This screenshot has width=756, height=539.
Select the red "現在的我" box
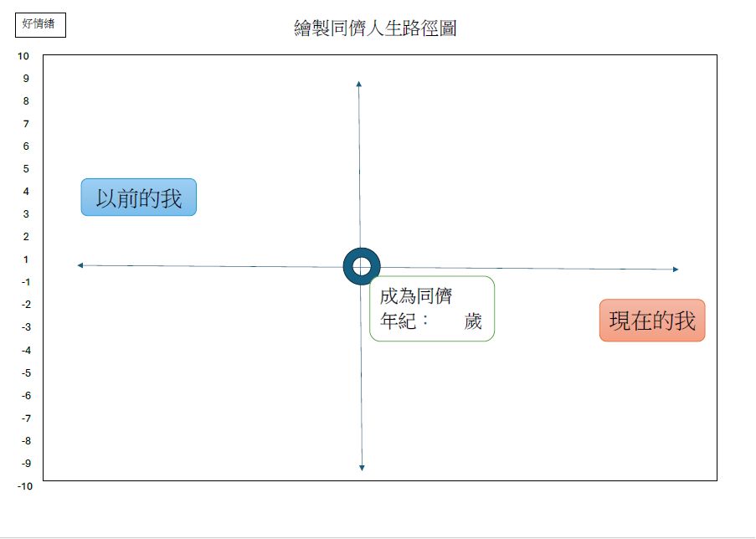click(x=652, y=321)
